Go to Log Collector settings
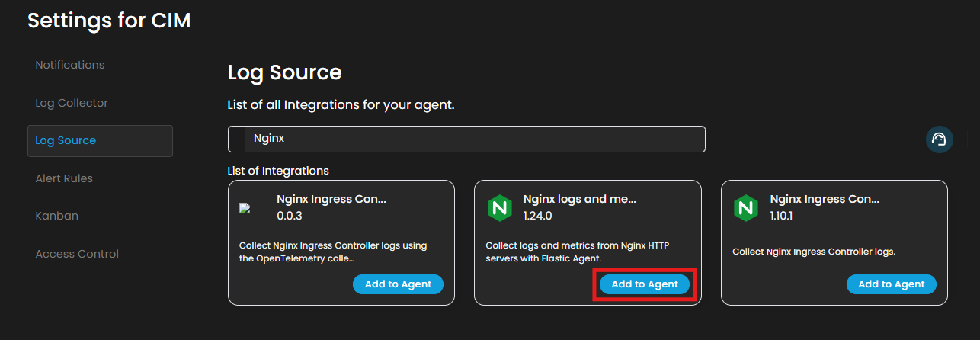980x340 pixels. [x=72, y=103]
